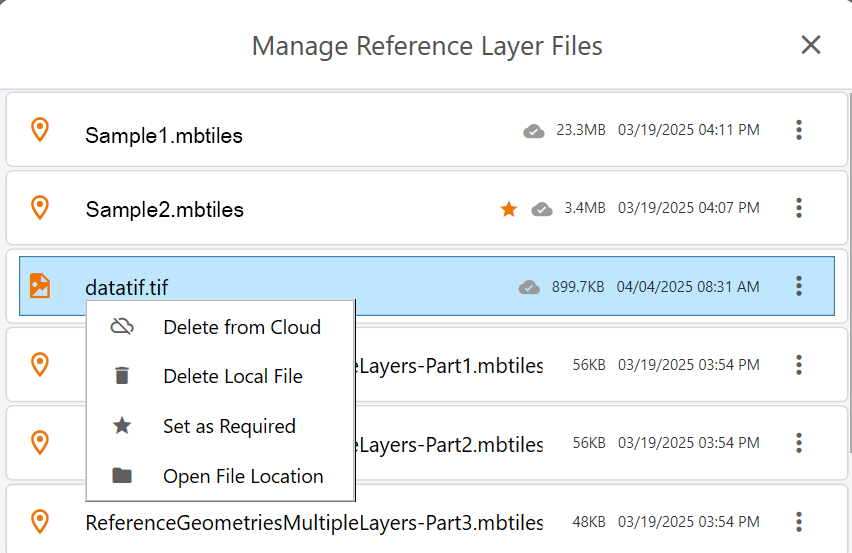The height and width of the screenshot is (553, 852).
Task: Open the three-dot menu for Sample2.mbtiles
Action: click(798, 208)
